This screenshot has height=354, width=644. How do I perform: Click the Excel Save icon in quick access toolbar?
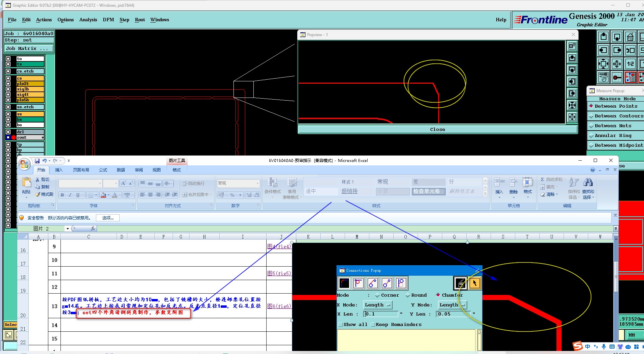tap(37, 161)
